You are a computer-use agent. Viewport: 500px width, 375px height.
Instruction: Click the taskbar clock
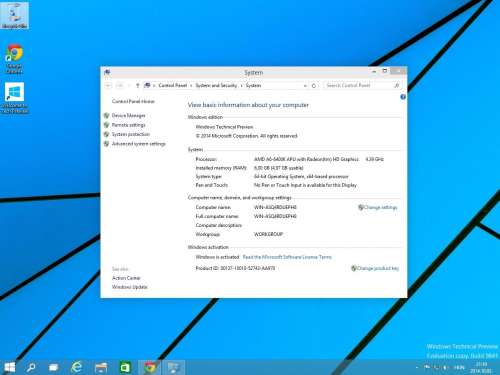481,367
